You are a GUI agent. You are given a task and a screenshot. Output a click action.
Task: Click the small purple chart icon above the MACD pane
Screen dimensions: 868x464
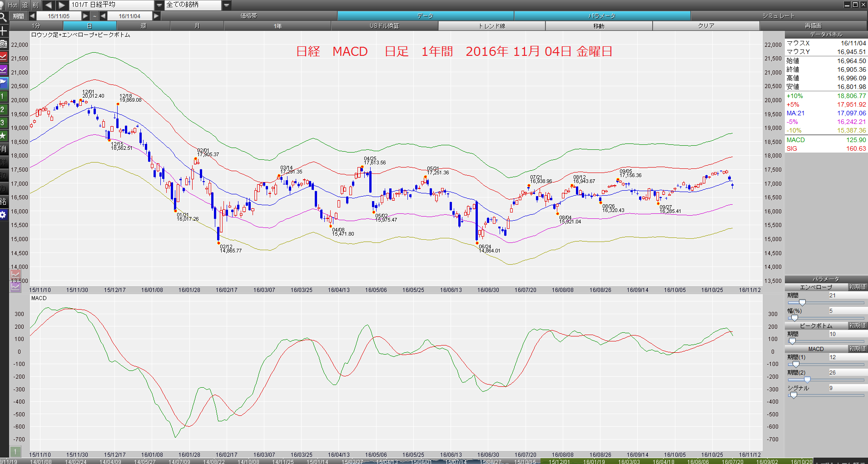(15, 286)
